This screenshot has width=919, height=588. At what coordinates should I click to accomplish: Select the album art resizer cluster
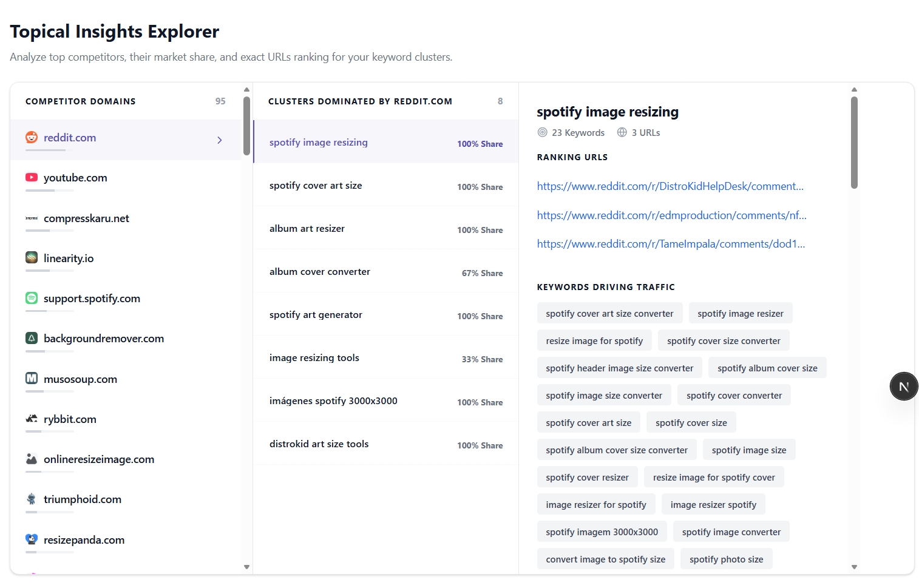point(386,229)
